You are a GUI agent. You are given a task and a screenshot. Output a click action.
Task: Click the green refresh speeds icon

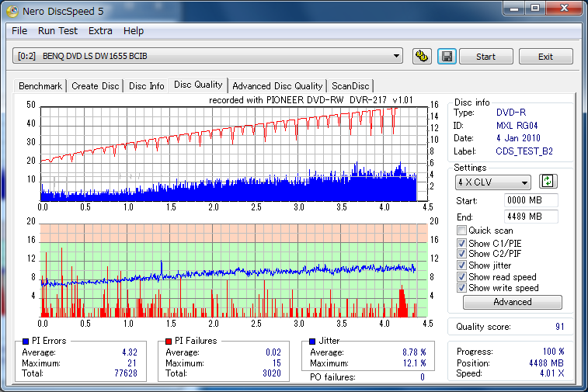[x=548, y=182]
